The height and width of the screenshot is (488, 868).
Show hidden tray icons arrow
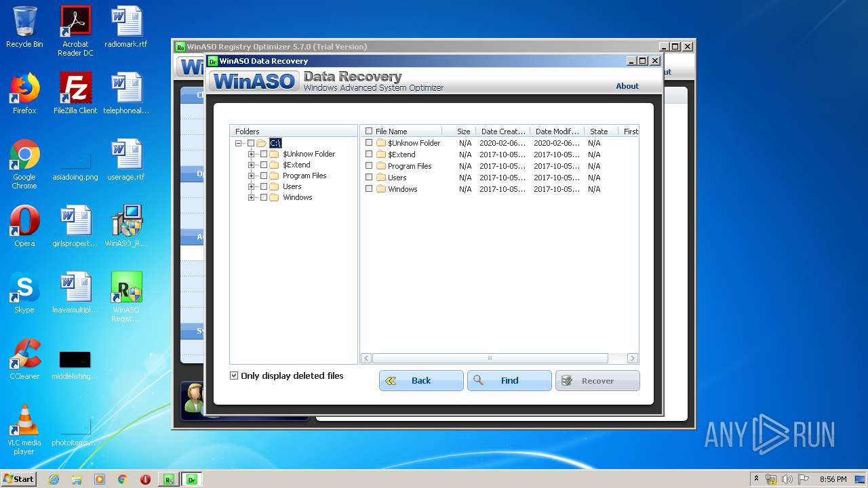pos(756,479)
